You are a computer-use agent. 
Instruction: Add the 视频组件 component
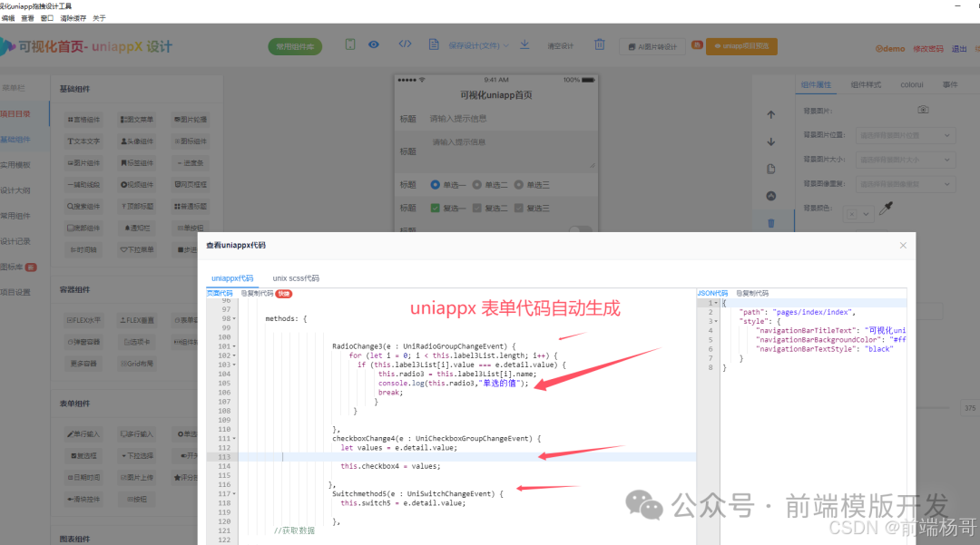tap(137, 185)
